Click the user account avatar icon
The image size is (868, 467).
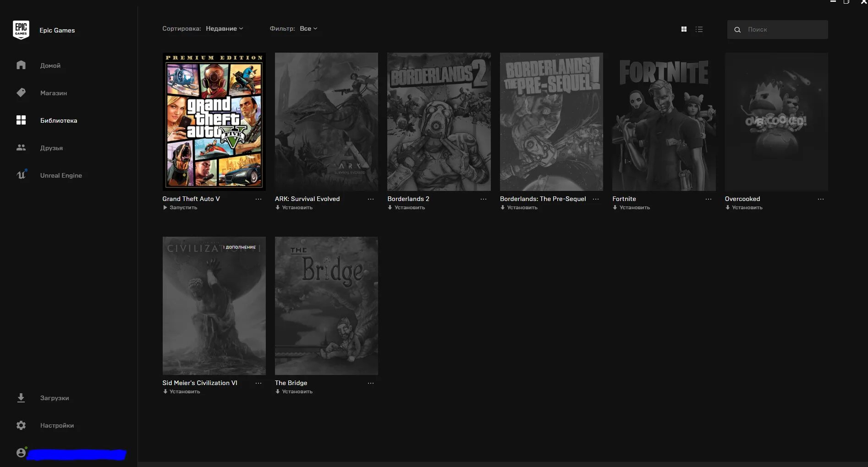[x=21, y=452]
